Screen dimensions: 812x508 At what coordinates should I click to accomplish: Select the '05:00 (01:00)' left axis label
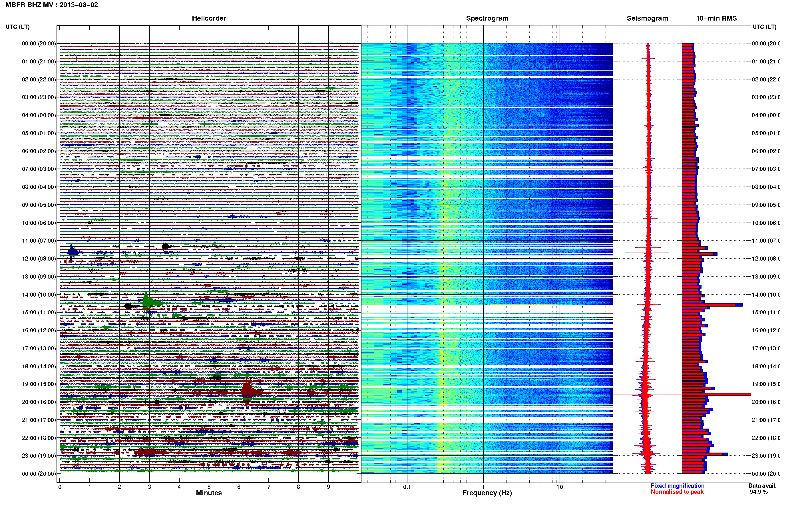(39, 133)
